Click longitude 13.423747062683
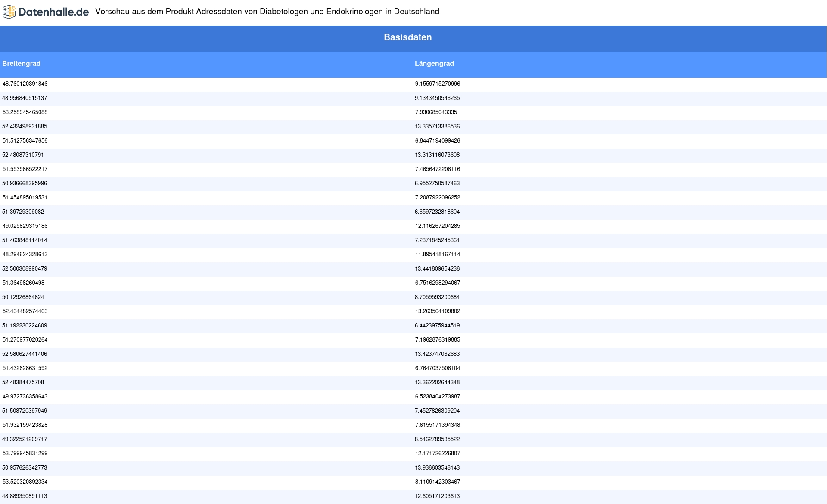The image size is (827, 504). (437, 354)
